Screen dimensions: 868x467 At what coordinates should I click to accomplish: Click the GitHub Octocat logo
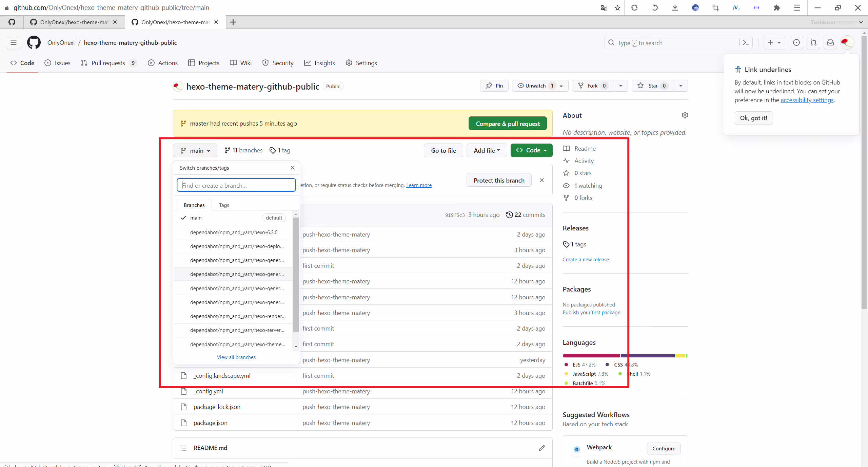34,42
